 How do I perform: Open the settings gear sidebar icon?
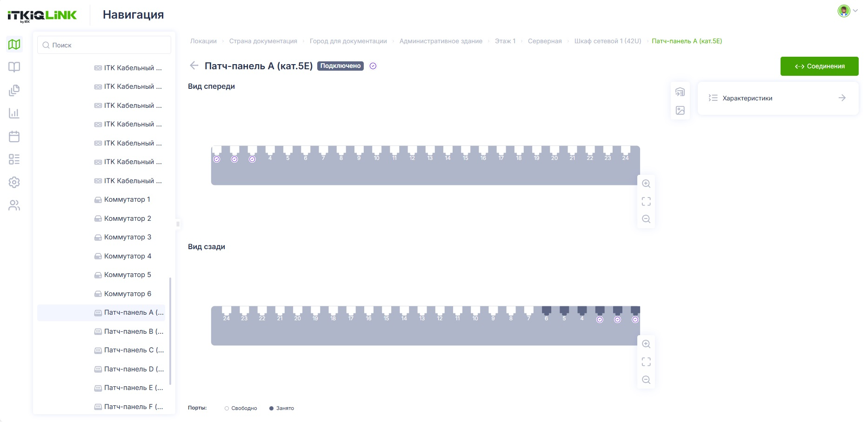[x=14, y=182]
